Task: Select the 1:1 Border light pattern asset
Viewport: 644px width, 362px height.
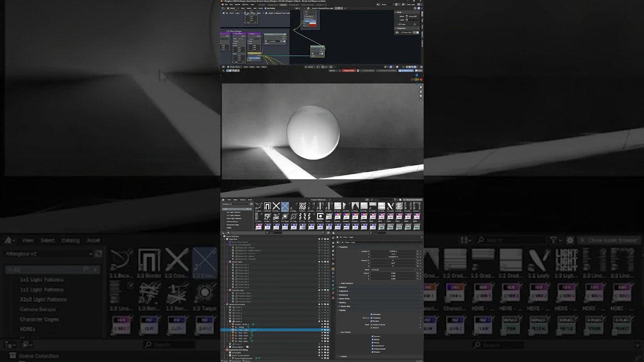Action: (x=267, y=206)
